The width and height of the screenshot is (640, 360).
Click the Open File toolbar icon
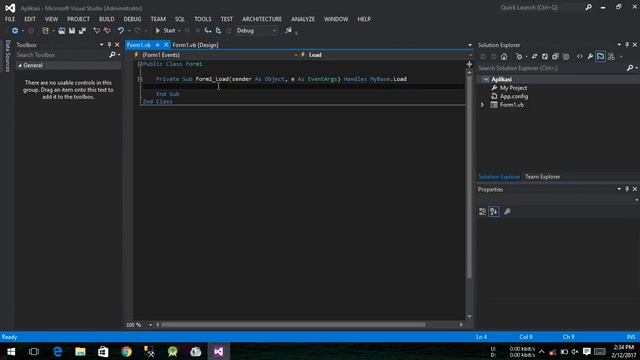click(x=62, y=31)
